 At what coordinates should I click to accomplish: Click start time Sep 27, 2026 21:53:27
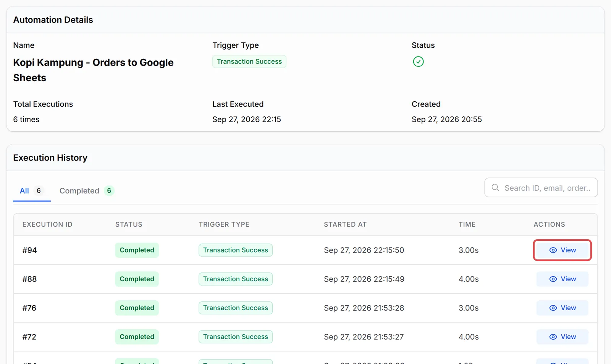(x=364, y=337)
